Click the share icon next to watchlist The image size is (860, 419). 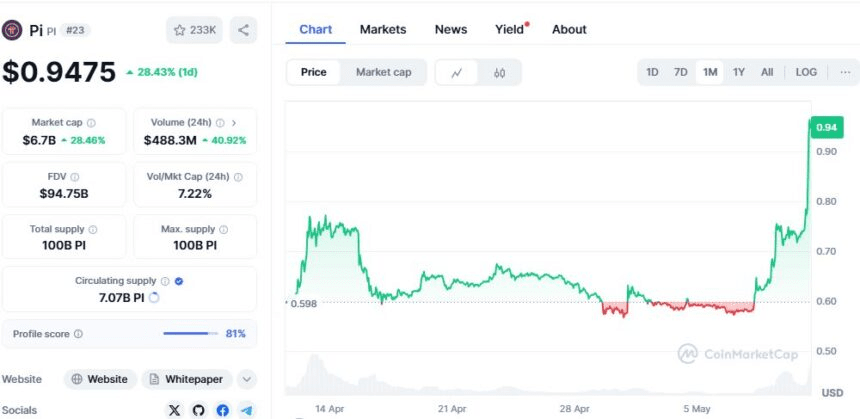click(x=244, y=30)
